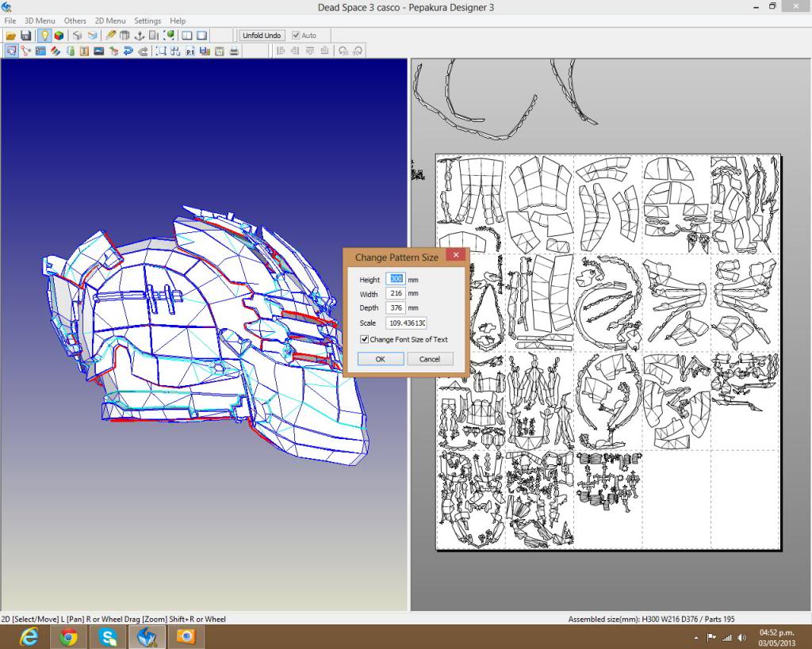Click the gray cube unfold icon

(78, 35)
